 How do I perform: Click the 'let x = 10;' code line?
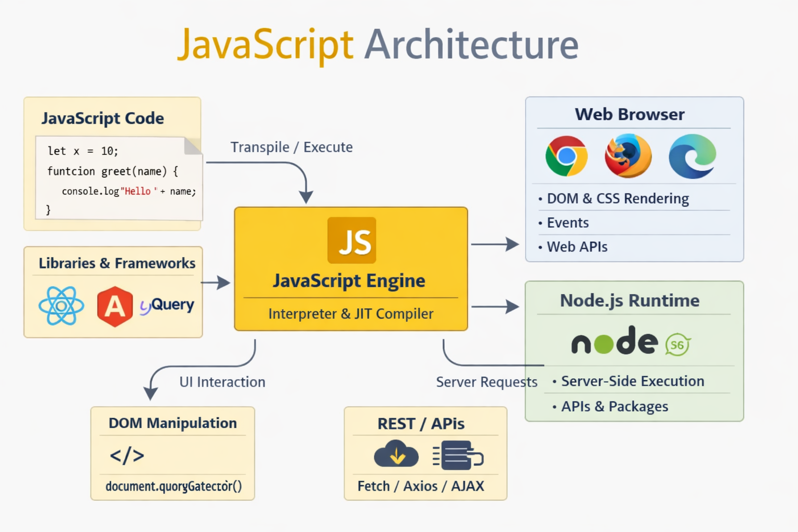pos(83,151)
